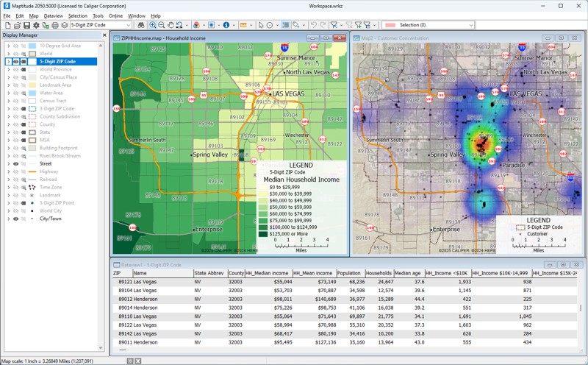Image resolution: width=588 pixels, height=365 pixels.
Task: Expand the City/Town layer node
Action: pyautogui.click(x=8, y=219)
